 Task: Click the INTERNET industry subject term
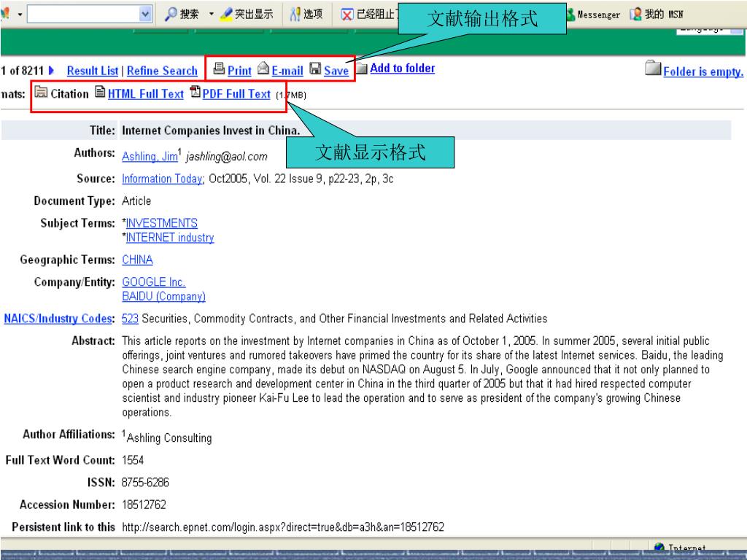(169, 237)
